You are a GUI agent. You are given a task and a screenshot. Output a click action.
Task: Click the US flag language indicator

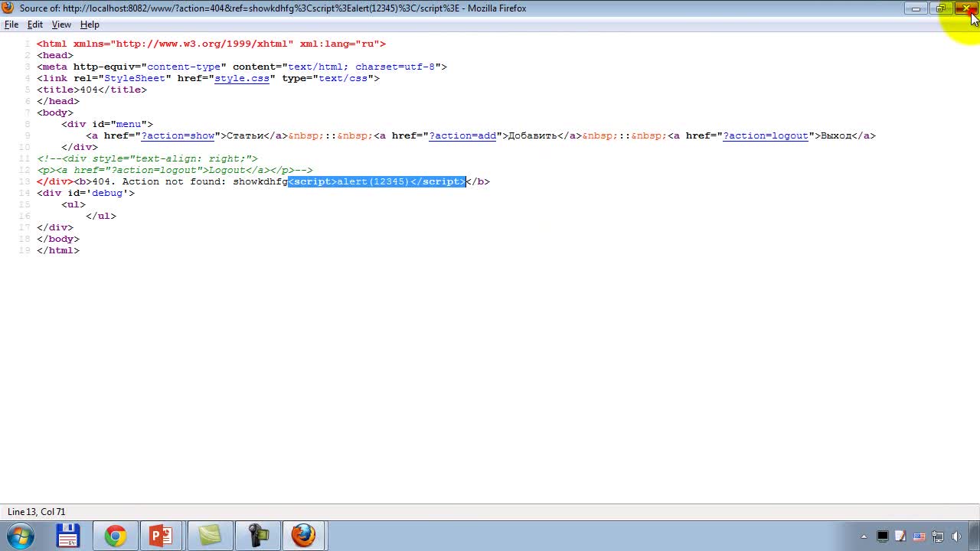(920, 536)
